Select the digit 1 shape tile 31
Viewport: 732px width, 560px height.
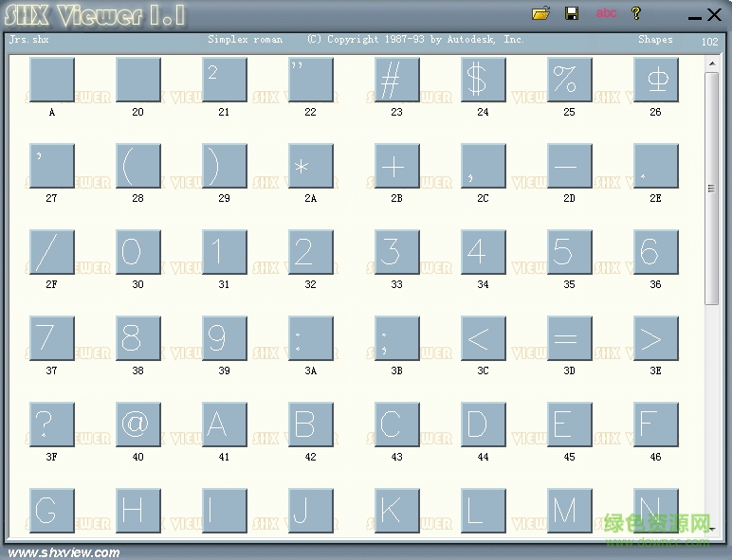225,252
